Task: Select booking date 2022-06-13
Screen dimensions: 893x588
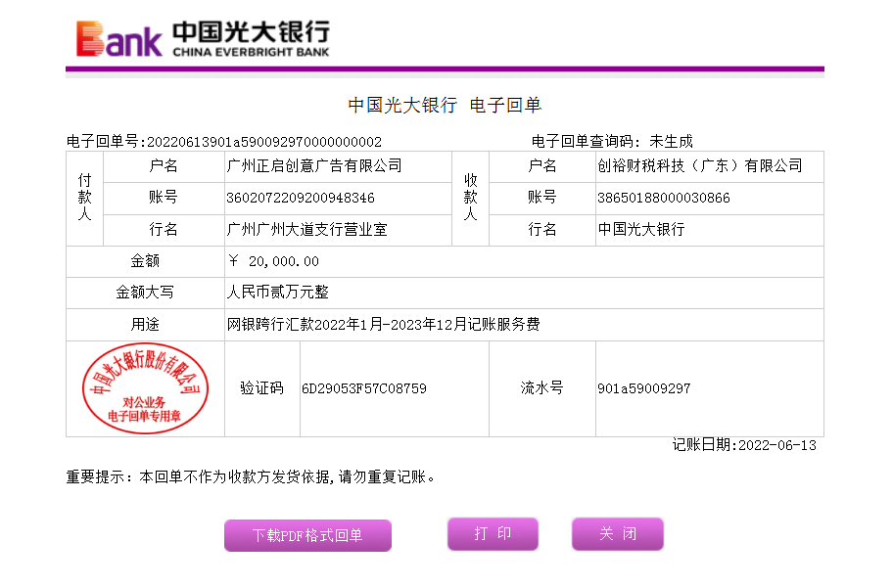Action: 777,446
